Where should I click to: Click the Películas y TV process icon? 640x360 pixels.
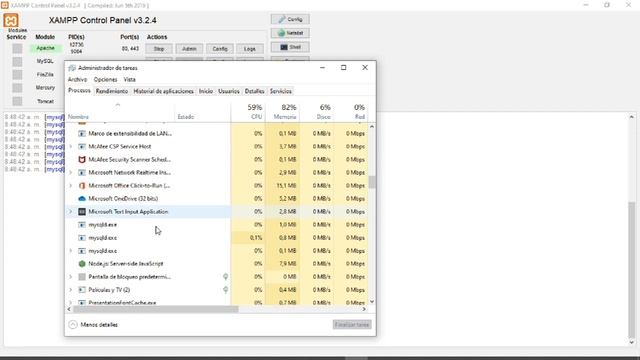[x=82, y=290]
